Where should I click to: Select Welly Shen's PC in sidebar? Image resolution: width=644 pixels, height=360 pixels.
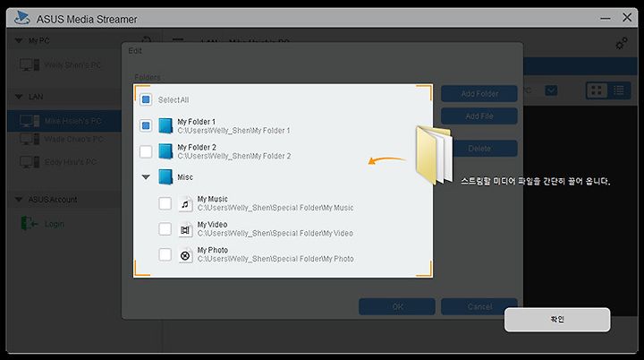tap(64, 65)
